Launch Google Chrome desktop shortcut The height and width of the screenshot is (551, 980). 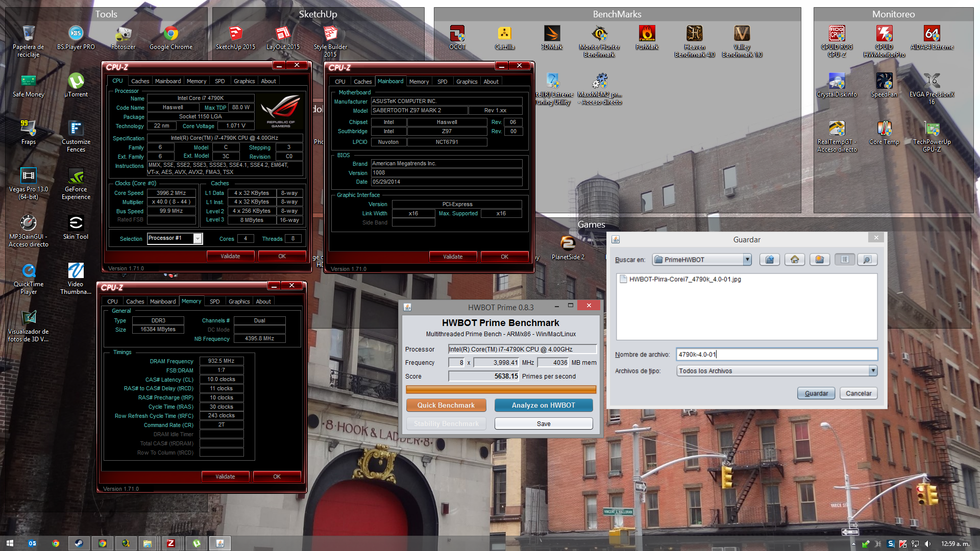point(171,38)
